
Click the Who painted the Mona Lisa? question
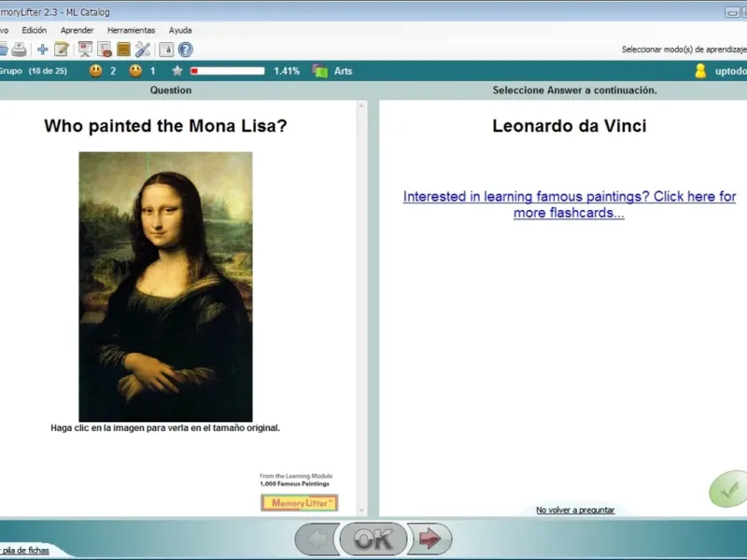165,126
